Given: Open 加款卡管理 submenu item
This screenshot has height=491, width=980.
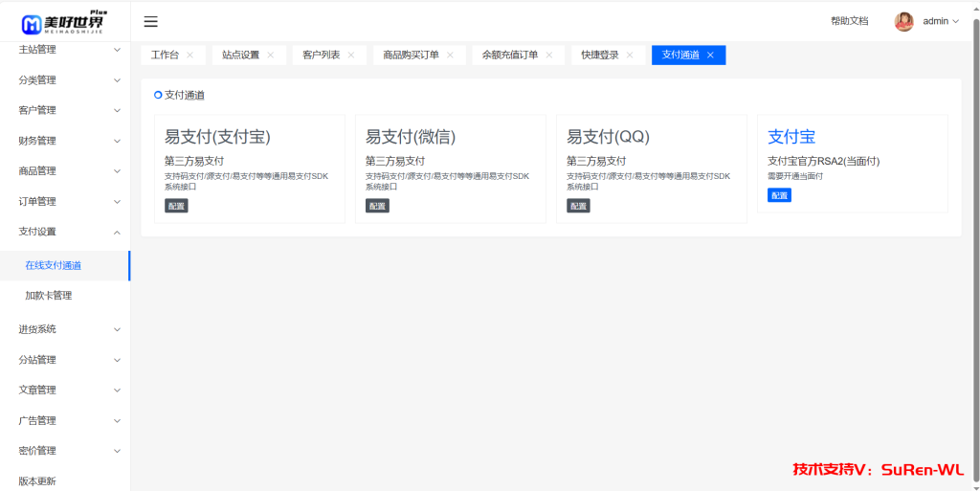Looking at the screenshot, I should tap(65, 296).
